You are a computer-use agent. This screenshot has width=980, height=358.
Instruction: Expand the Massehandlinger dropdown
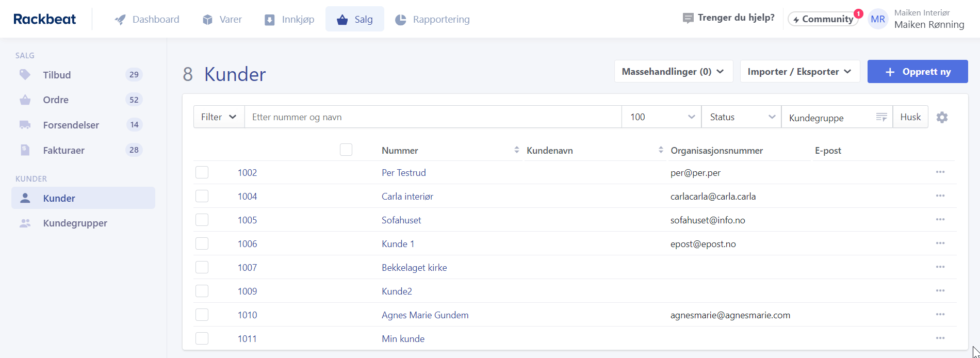pyautogui.click(x=673, y=72)
